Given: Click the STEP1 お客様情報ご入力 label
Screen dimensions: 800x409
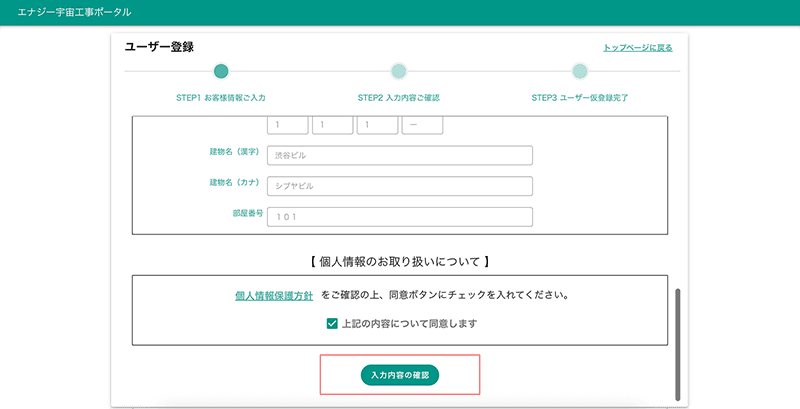Looking at the screenshot, I should [220, 98].
